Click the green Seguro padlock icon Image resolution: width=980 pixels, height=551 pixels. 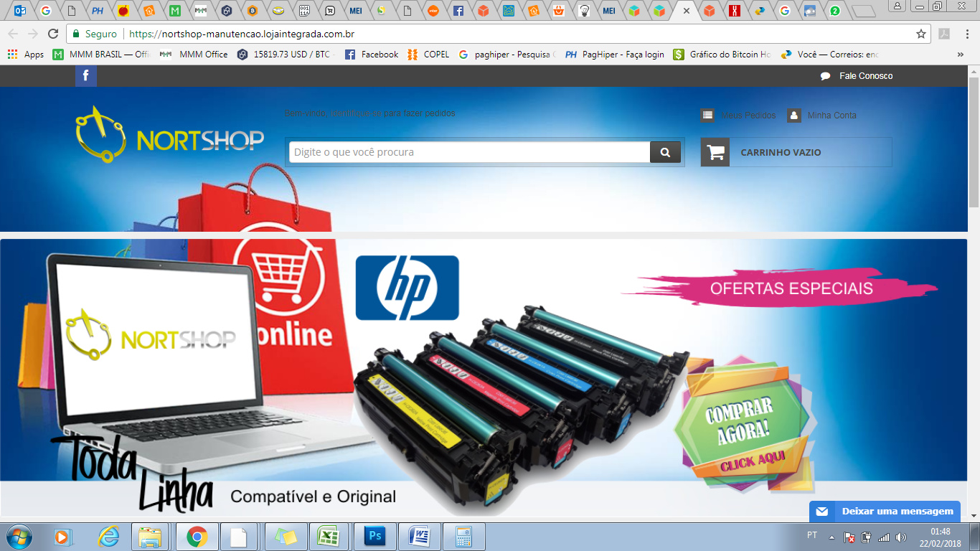tap(76, 34)
